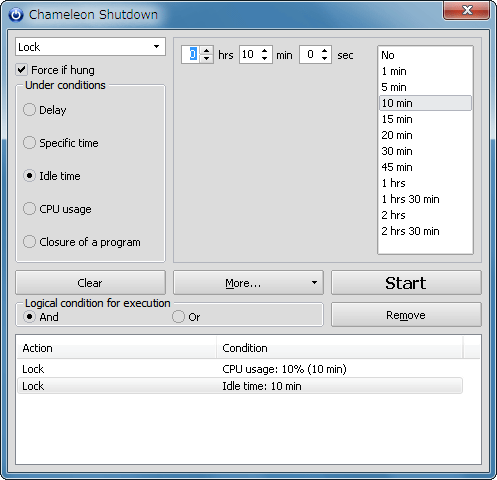The width and height of the screenshot is (497, 480).
Task: Select the Delay condition radio button
Action: (x=29, y=110)
